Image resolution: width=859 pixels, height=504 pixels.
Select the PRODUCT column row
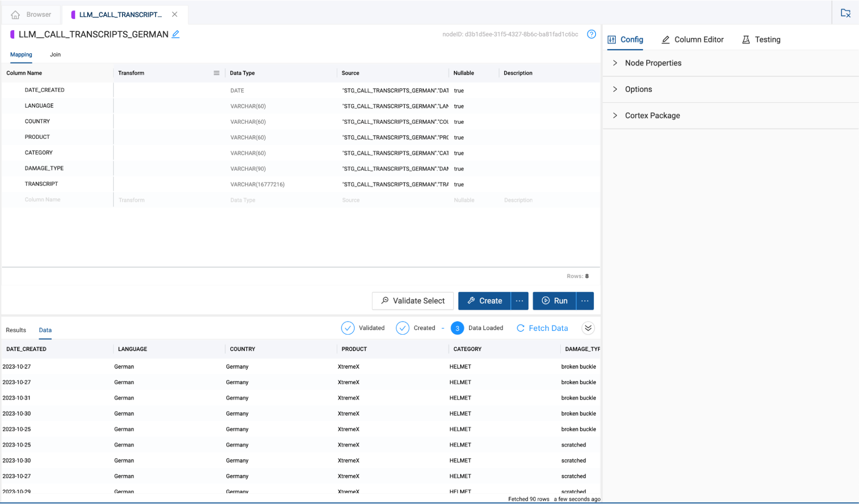pyautogui.click(x=301, y=137)
